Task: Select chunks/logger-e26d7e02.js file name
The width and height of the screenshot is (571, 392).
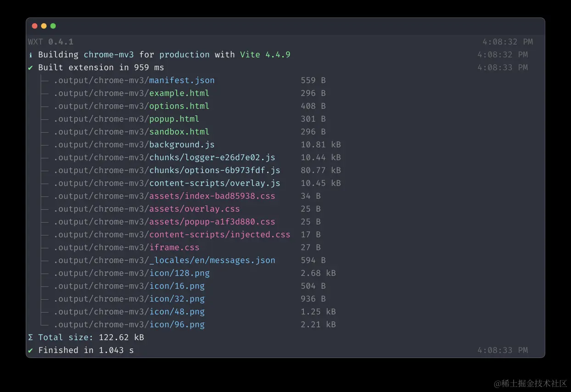Action: (x=212, y=157)
